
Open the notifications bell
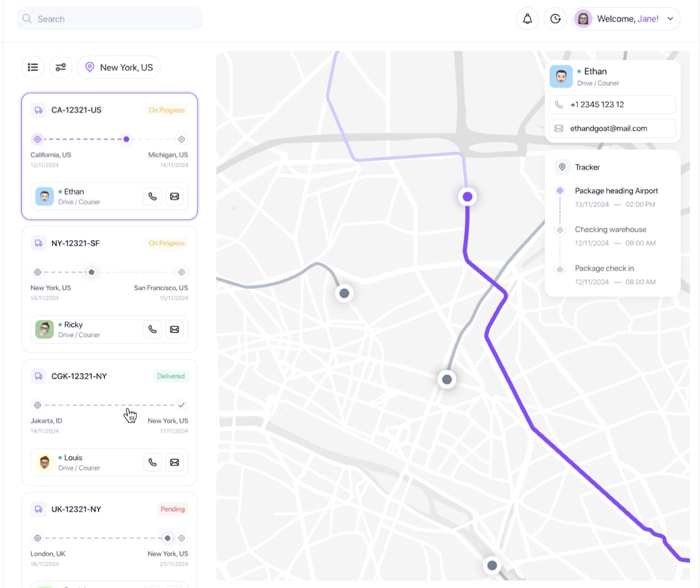[x=527, y=19]
